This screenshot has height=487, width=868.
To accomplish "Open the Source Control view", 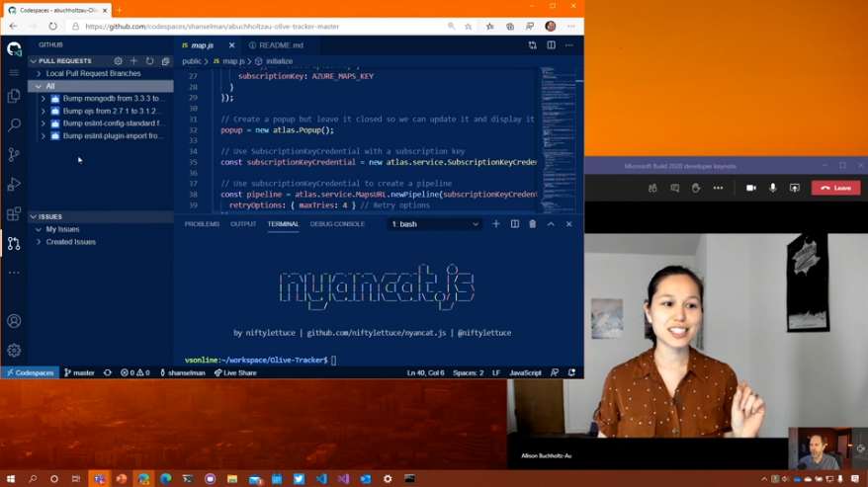I will pyautogui.click(x=14, y=155).
